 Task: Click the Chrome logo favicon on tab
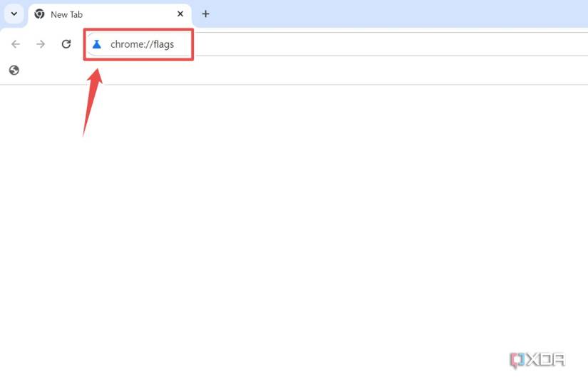pyautogui.click(x=39, y=14)
